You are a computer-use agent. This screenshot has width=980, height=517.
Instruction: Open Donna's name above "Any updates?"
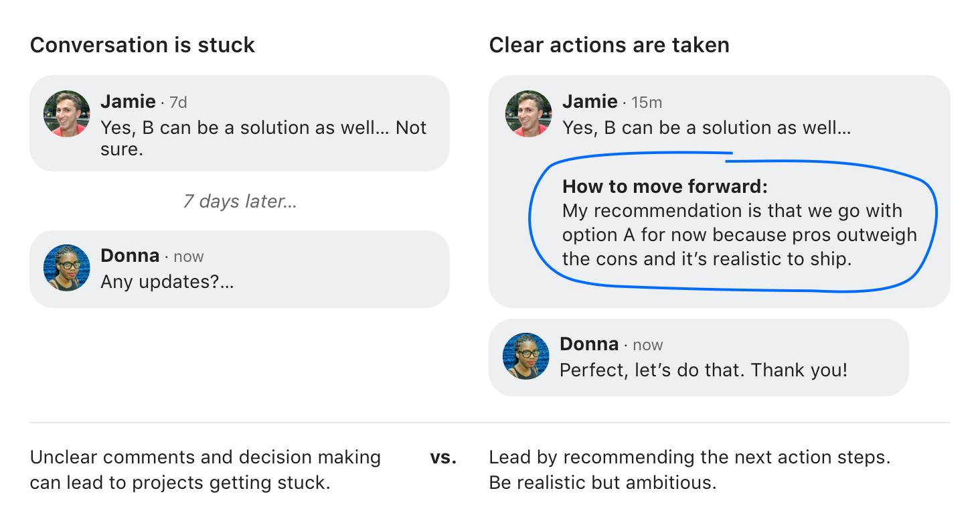click(x=130, y=256)
